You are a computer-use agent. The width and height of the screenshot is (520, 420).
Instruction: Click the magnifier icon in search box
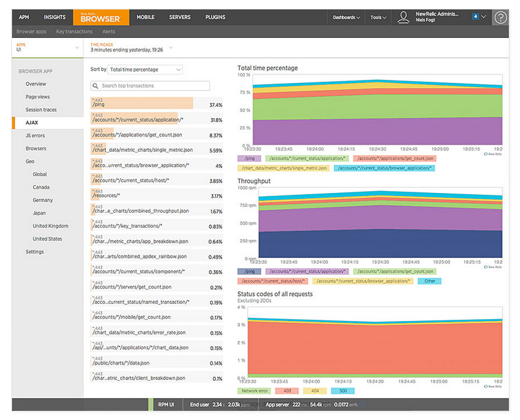pos(96,86)
